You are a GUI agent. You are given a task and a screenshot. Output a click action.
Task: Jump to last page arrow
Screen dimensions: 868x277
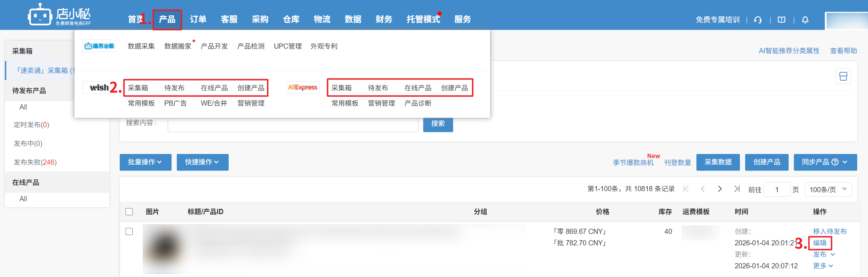point(737,189)
